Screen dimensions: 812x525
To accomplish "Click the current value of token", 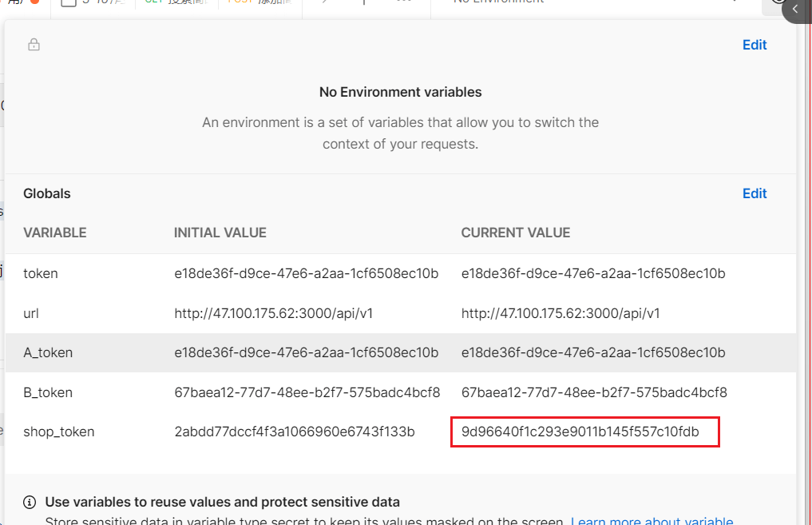I will coord(592,273).
